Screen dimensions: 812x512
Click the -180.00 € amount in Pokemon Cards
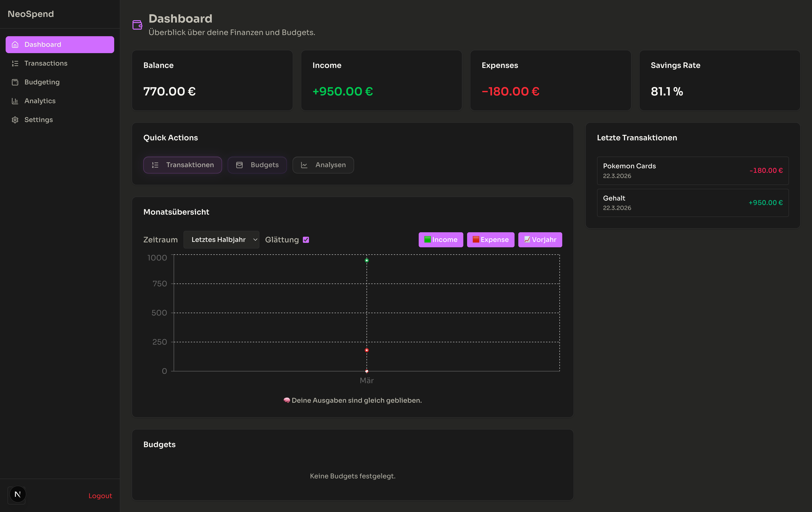click(766, 171)
